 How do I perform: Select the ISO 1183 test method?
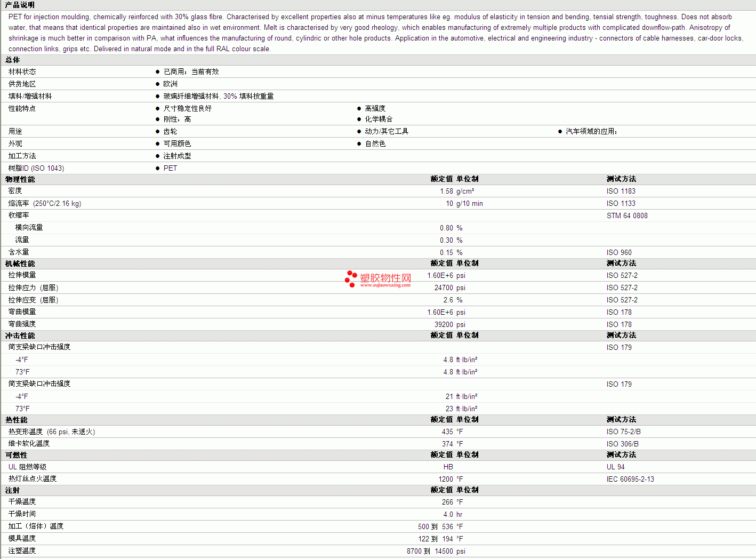(x=621, y=191)
